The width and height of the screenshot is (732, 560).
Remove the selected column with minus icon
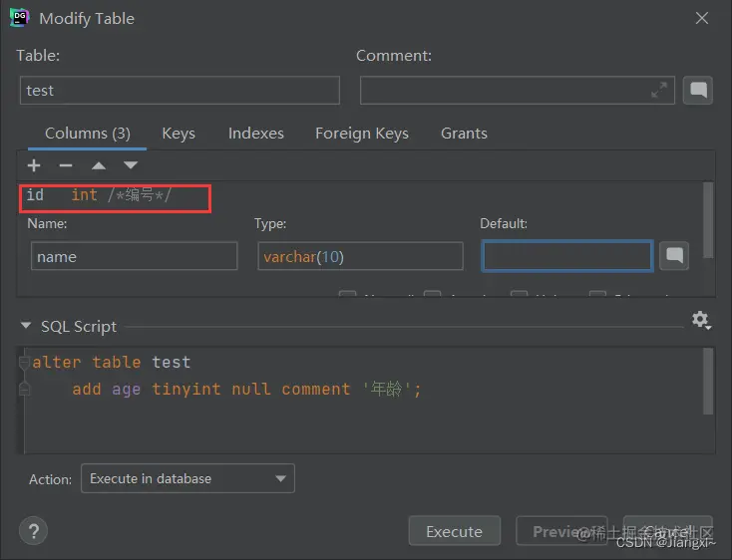pos(66,165)
